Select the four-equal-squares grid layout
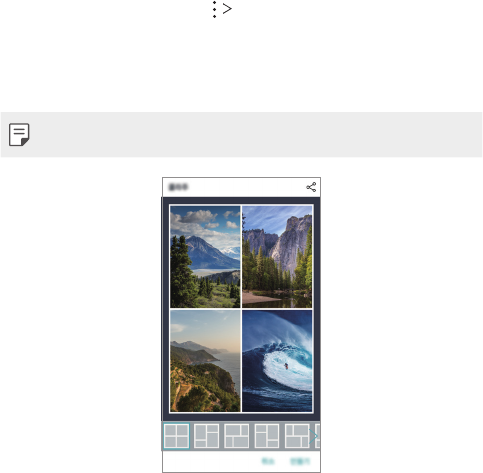Viewport: 483px width, 473px height. [x=177, y=436]
